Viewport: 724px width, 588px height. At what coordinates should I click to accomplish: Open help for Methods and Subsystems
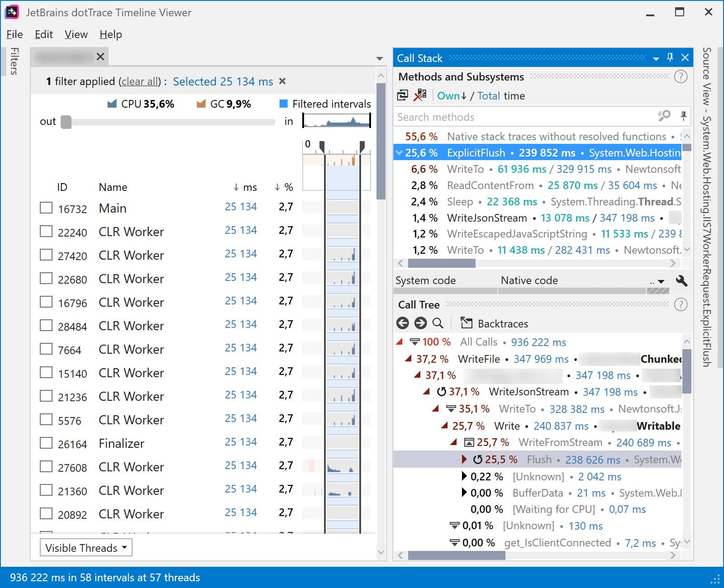[x=681, y=77]
